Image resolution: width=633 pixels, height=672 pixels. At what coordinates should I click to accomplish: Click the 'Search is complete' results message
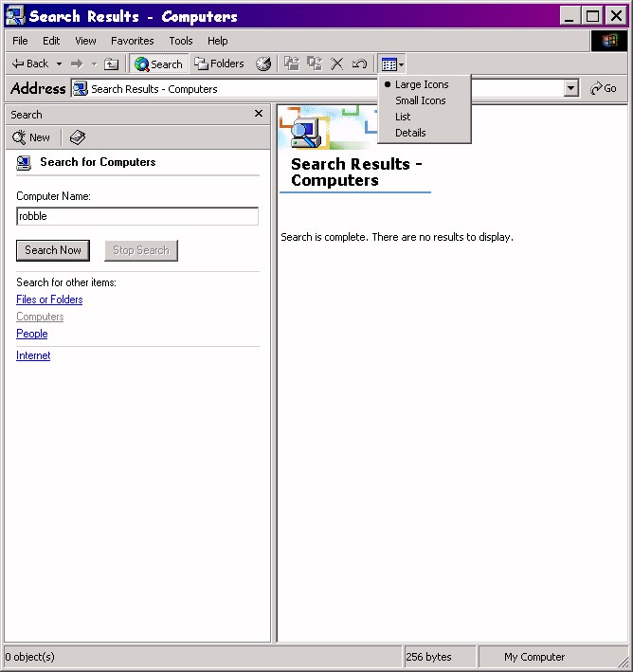(x=397, y=237)
